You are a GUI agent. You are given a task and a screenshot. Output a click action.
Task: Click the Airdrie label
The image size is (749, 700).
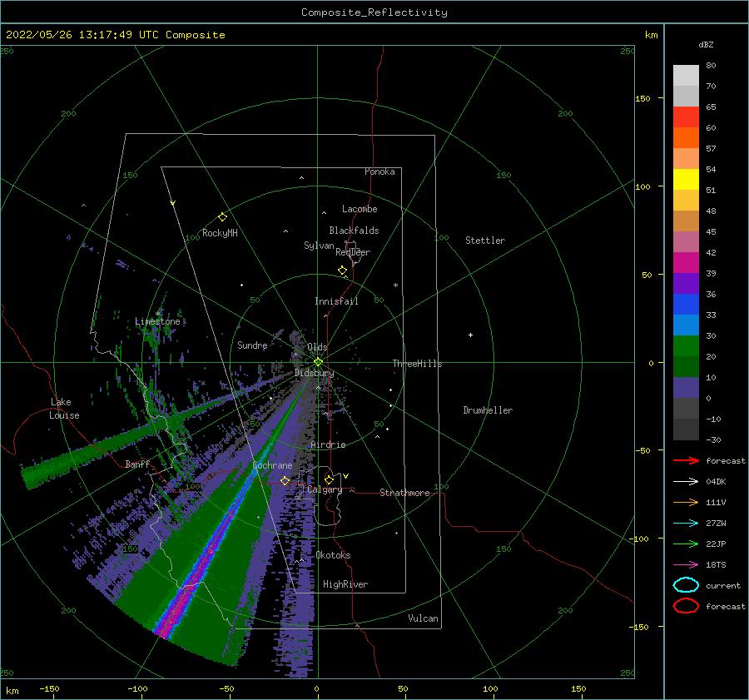(328, 444)
